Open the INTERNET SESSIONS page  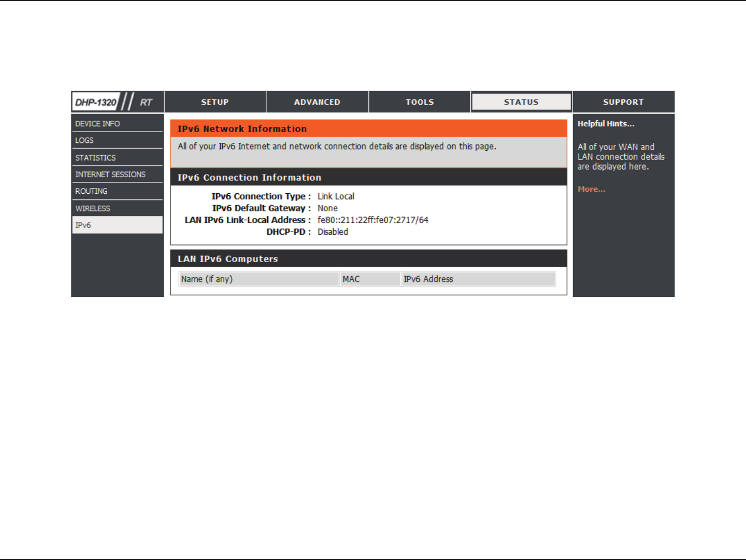(117, 175)
